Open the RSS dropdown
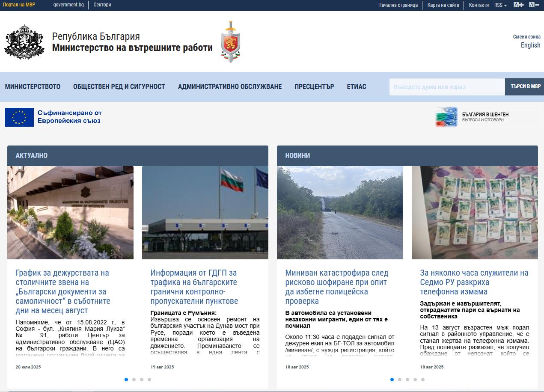Image resolution: width=544 pixels, height=392 pixels. (x=500, y=5)
